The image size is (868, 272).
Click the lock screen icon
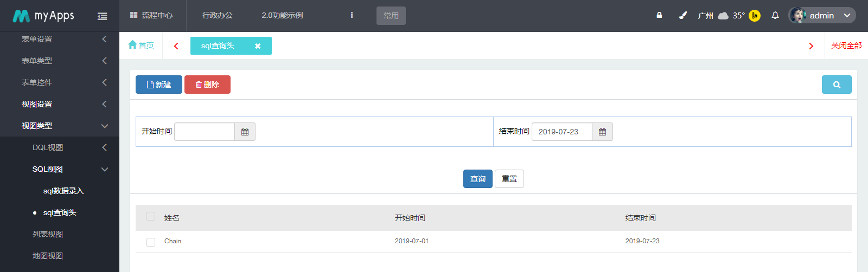659,16
